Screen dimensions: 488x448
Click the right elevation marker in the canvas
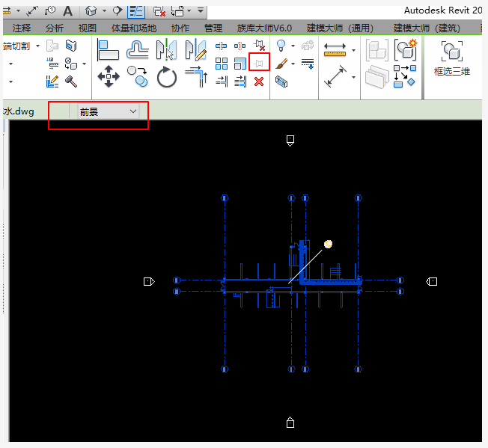pyautogui.click(x=431, y=282)
